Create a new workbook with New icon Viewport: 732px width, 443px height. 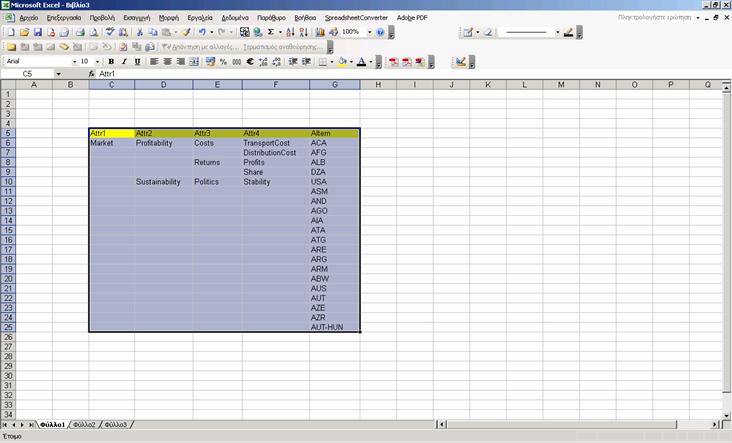[x=11, y=32]
